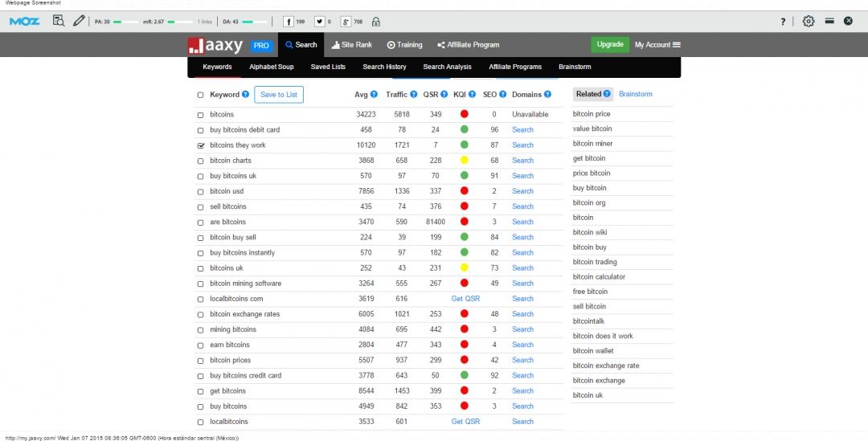The width and height of the screenshot is (868, 441).
Task: Click the Google Plus count icon
Action: point(346,22)
